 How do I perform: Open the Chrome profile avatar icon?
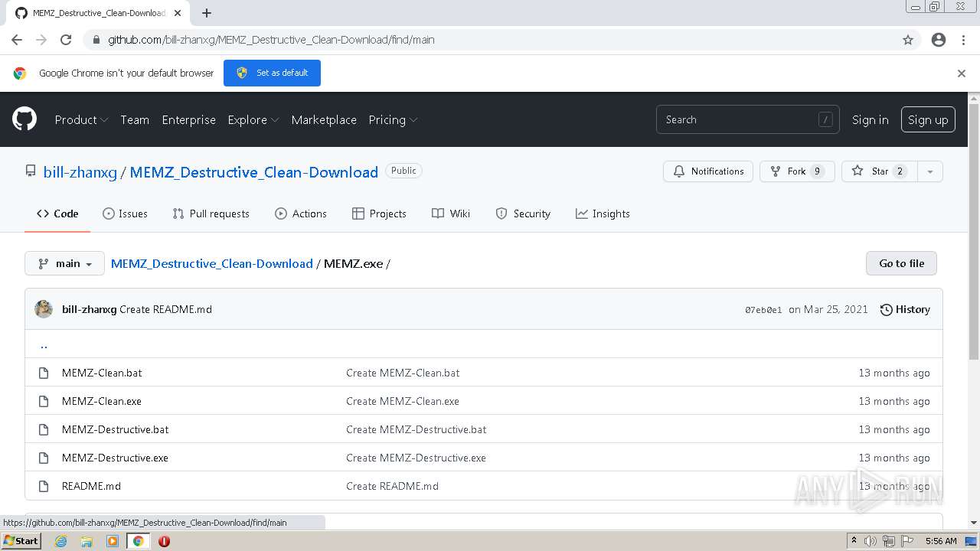[x=939, y=40]
